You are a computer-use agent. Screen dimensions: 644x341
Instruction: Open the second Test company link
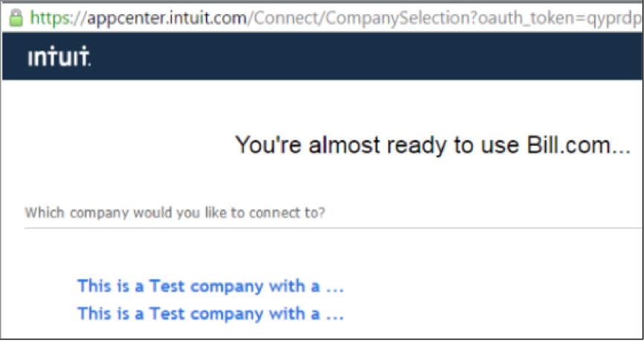210,314
